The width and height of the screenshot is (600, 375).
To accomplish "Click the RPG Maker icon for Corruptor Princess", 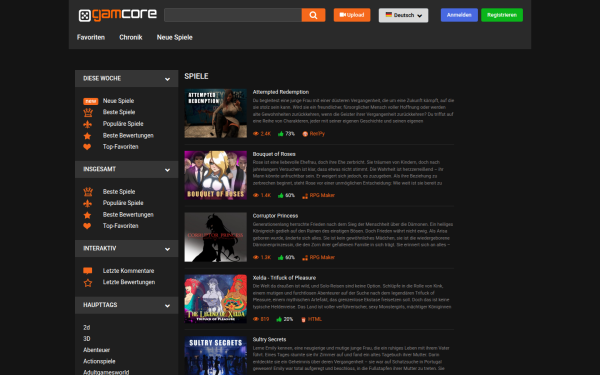I will (x=305, y=258).
